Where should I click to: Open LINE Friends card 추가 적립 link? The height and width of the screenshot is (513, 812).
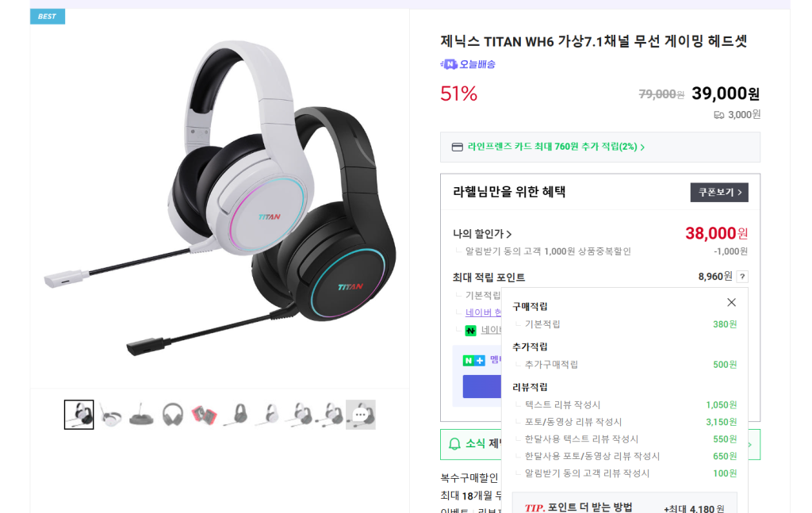(x=556, y=147)
